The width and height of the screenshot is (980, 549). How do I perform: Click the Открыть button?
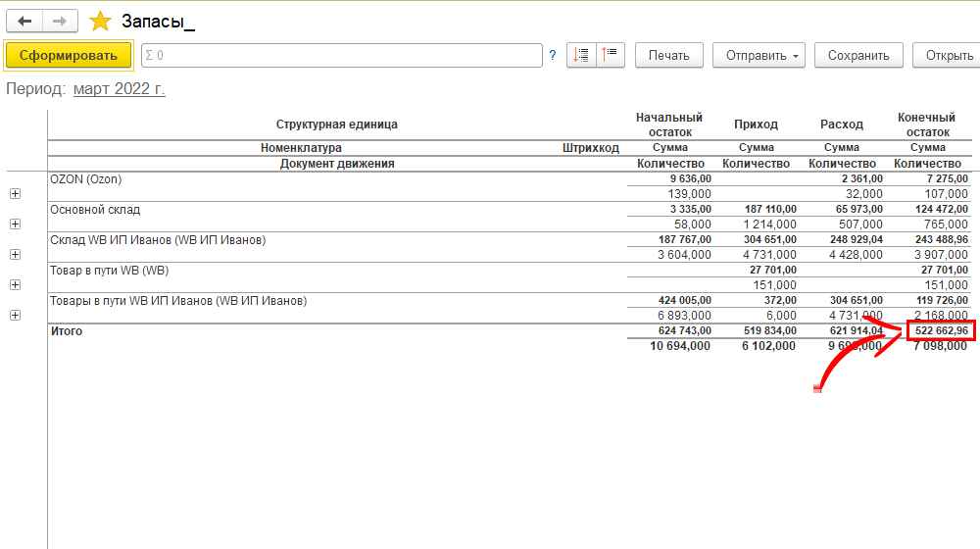tap(947, 56)
